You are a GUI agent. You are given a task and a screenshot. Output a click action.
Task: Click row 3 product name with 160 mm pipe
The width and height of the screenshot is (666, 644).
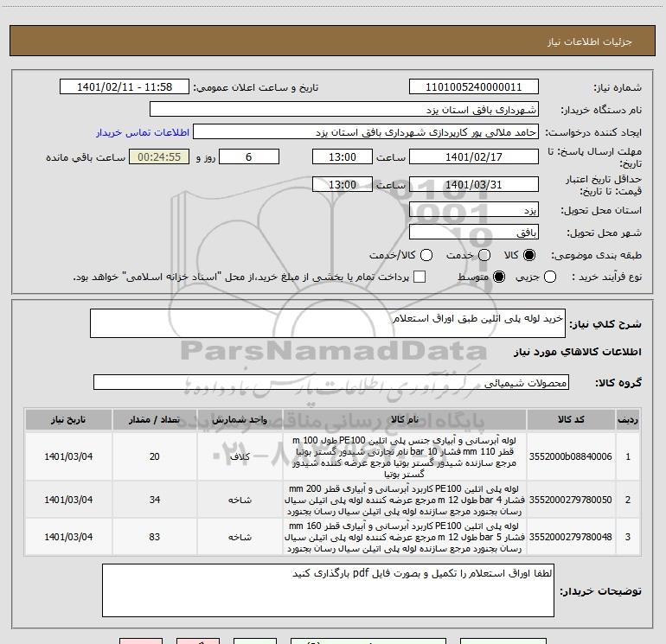pyautogui.click(x=405, y=537)
